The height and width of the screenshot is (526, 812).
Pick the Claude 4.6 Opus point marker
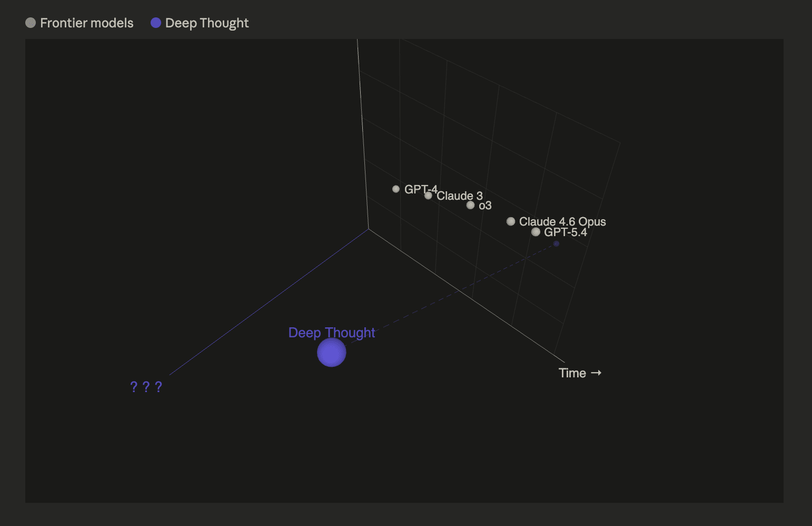point(511,221)
